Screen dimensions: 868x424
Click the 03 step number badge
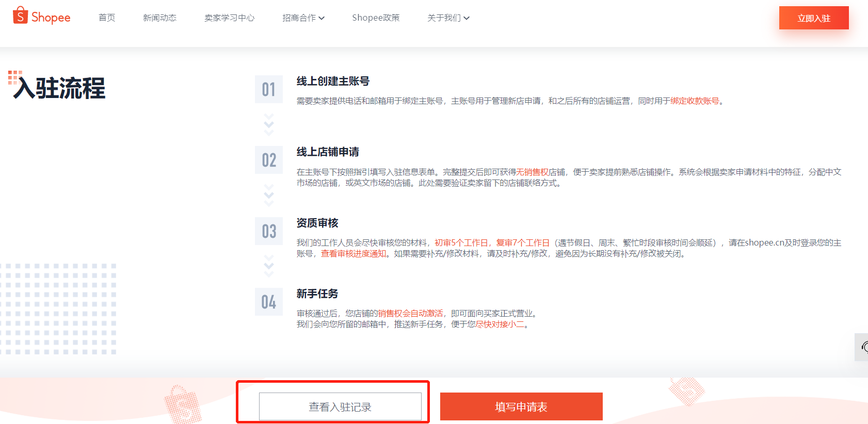(x=268, y=231)
